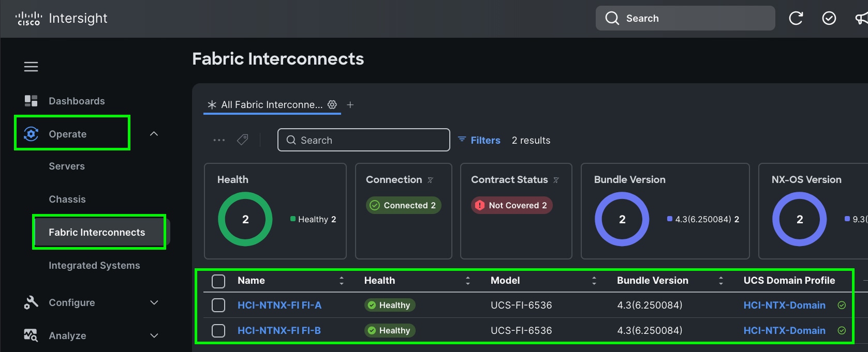Click the global search magnifier icon
Image resolution: width=868 pixels, height=352 pixels.
[612, 18]
